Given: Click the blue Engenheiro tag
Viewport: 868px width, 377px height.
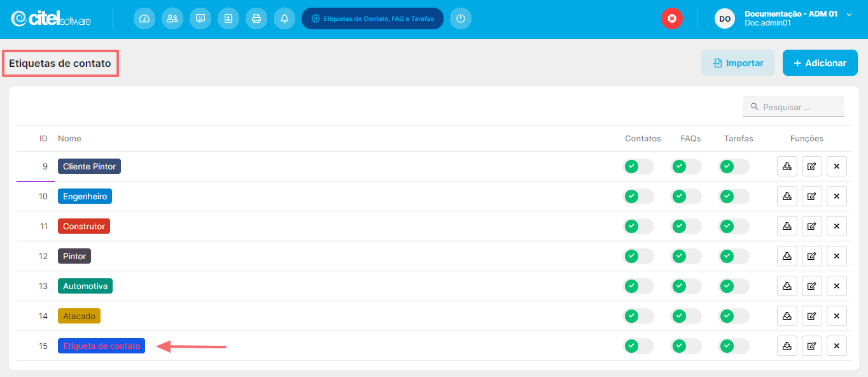Looking at the screenshot, I should click(x=85, y=196).
